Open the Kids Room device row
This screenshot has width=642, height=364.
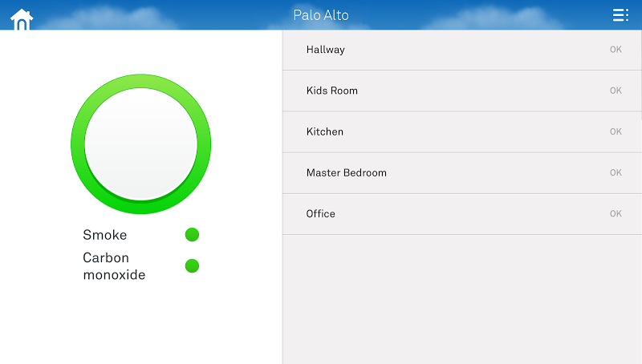(462, 91)
